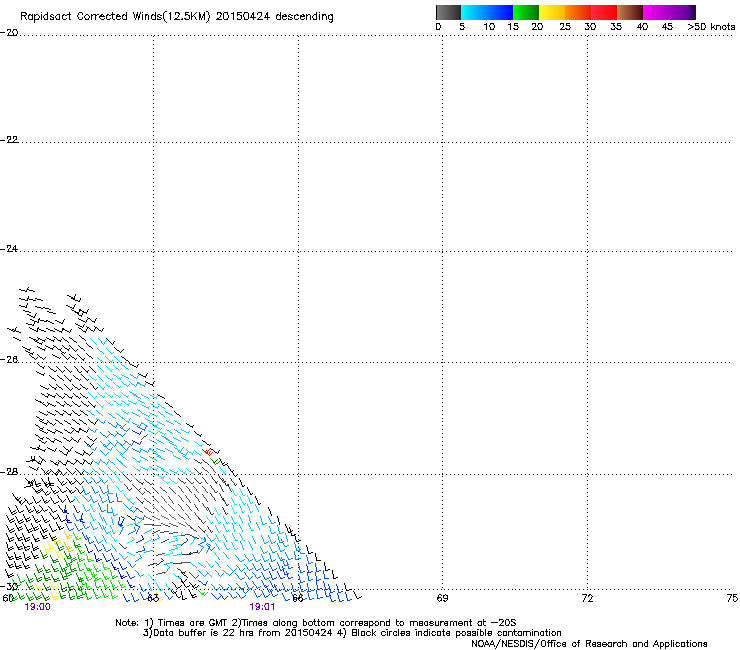Click the latitude label "-26"
740x650 pixels.
[9, 360]
